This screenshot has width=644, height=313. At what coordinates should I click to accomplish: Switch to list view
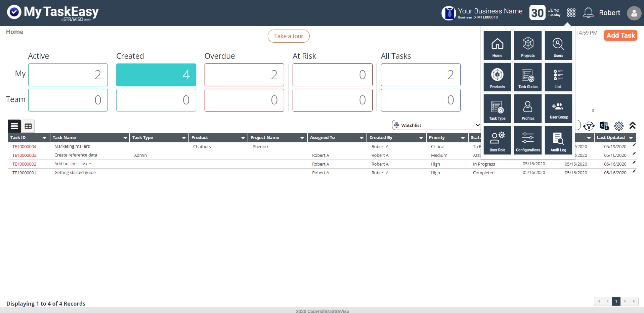[x=14, y=126]
